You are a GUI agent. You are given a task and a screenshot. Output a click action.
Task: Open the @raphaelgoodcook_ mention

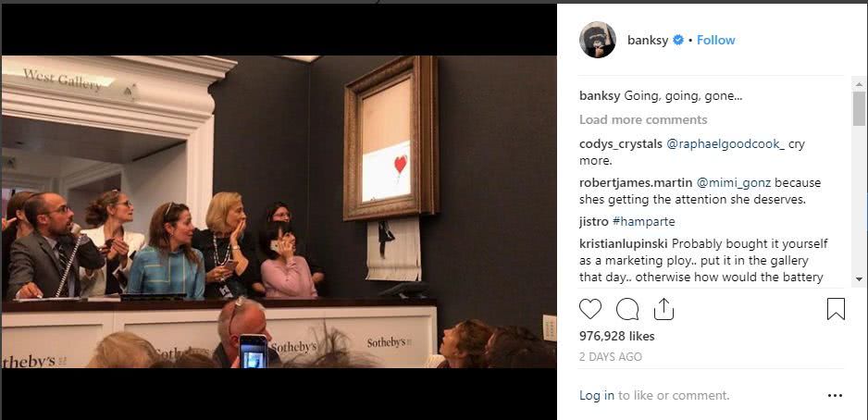pos(725,144)
